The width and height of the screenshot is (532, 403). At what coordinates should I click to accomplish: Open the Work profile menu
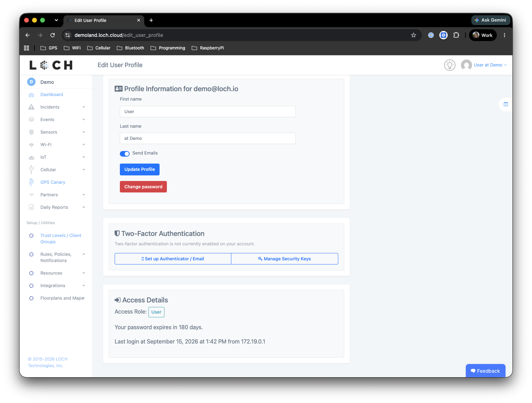tap(483, 35)
